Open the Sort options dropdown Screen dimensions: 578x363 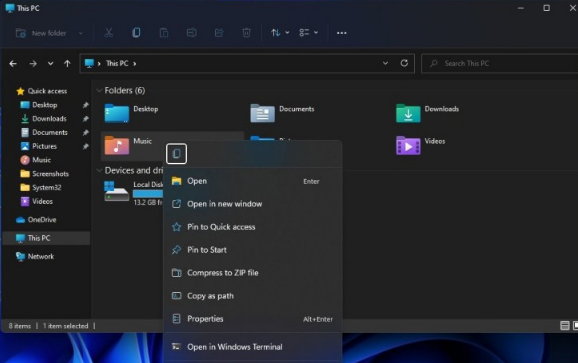pyautogui.click(x=280, y=33)
